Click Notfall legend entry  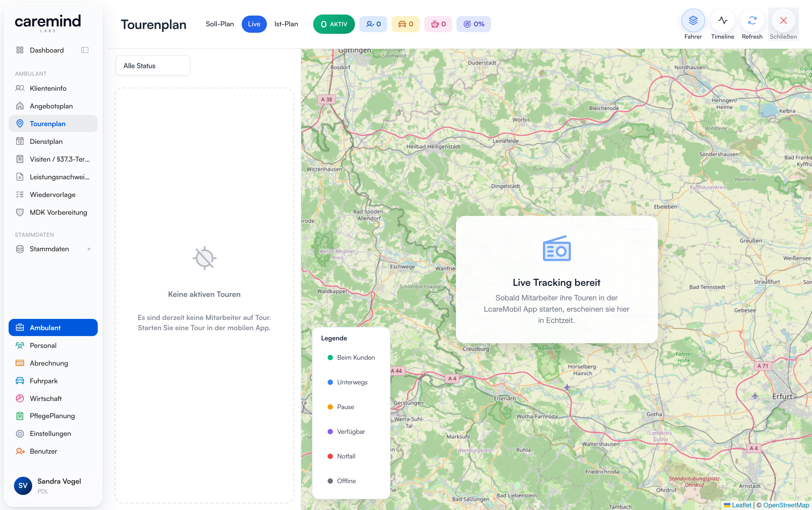pos(341,456)
